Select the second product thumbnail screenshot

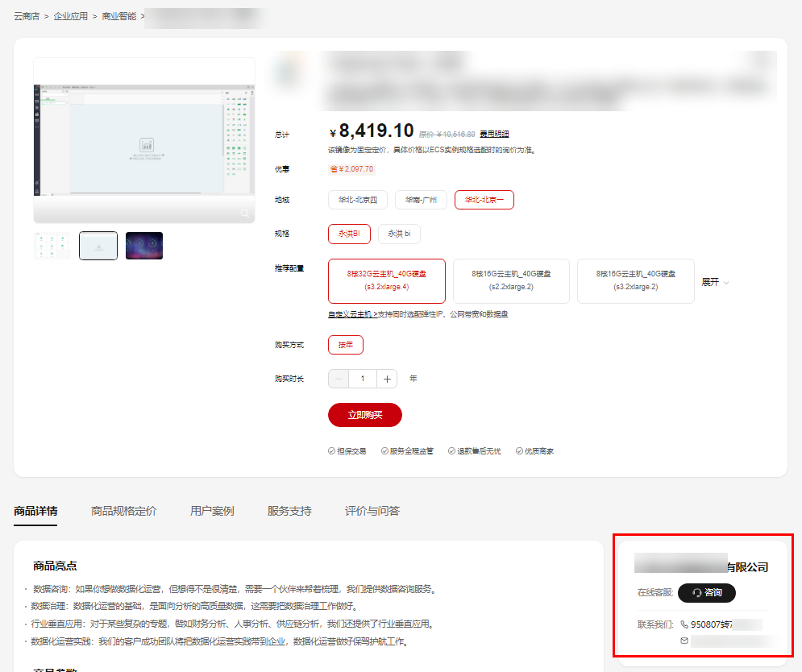(x=98, y=246)
